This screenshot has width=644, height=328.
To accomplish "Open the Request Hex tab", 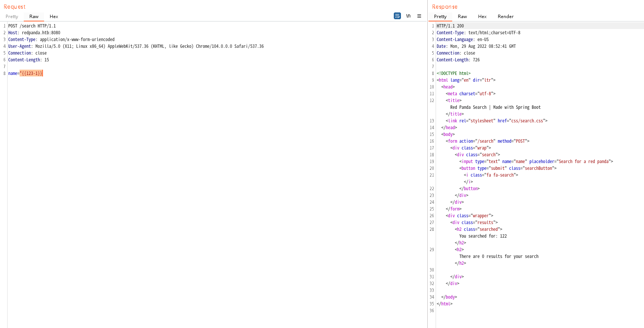I will pos(54,17).
